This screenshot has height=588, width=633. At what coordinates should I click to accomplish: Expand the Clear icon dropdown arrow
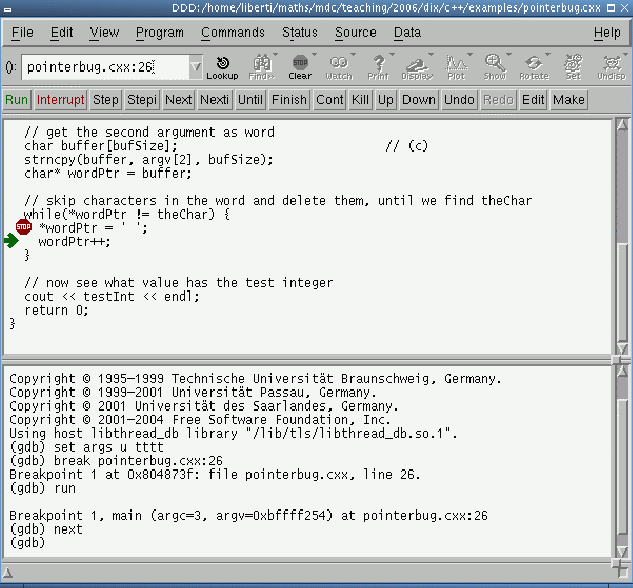coord(314,54)
